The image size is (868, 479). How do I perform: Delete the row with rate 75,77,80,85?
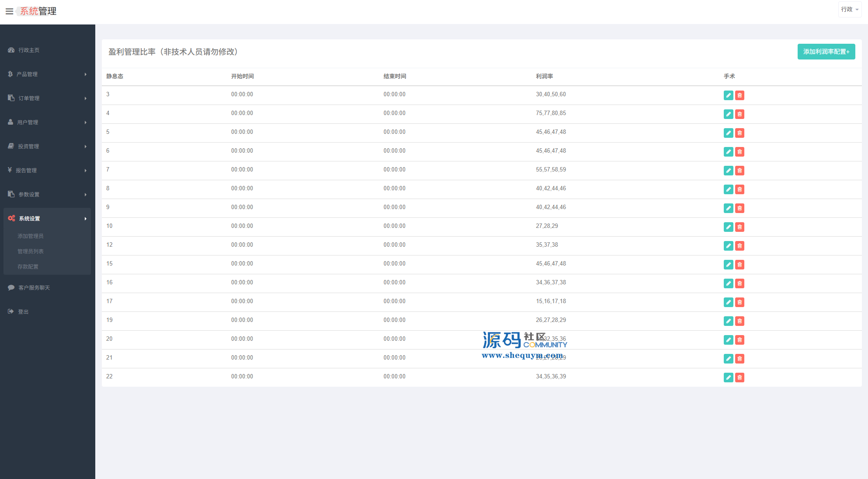(x=740, y=114)
